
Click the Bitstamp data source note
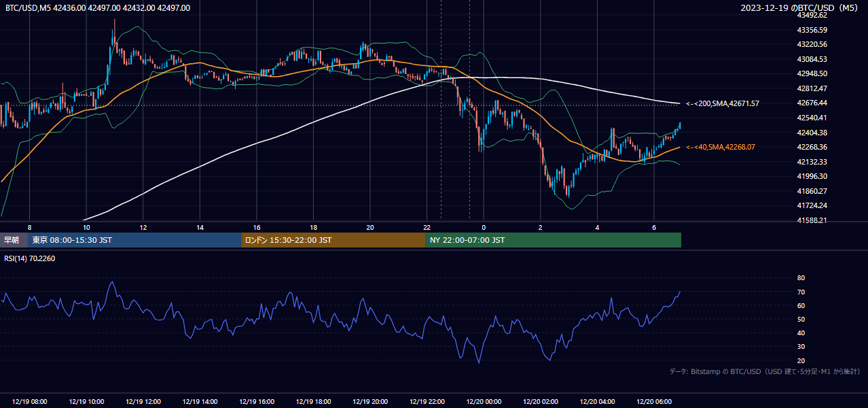tap(765, 372)
